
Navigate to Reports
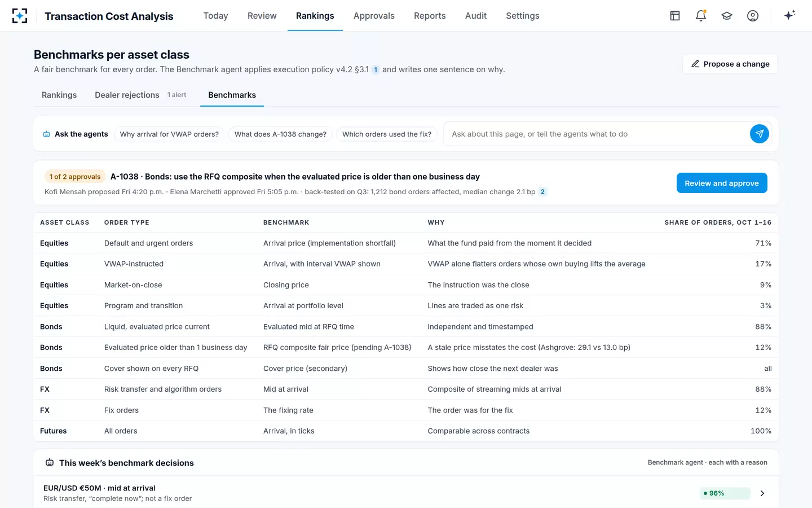tap(430, 16)
